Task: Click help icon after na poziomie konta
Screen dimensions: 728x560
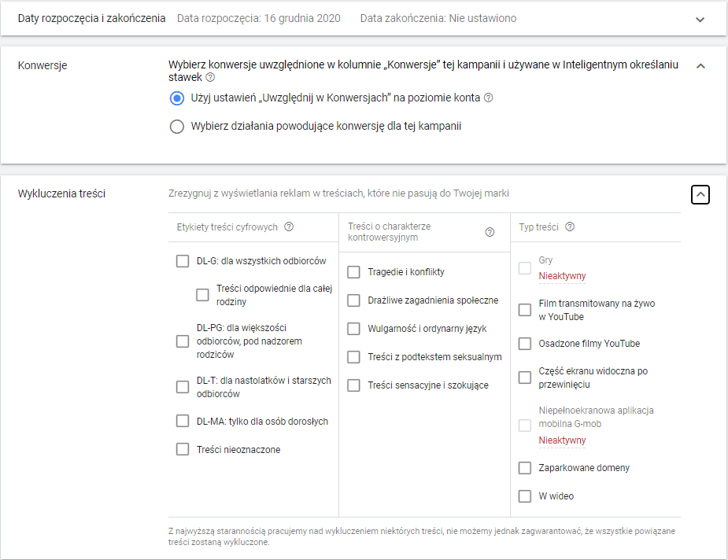Action: 488,98
